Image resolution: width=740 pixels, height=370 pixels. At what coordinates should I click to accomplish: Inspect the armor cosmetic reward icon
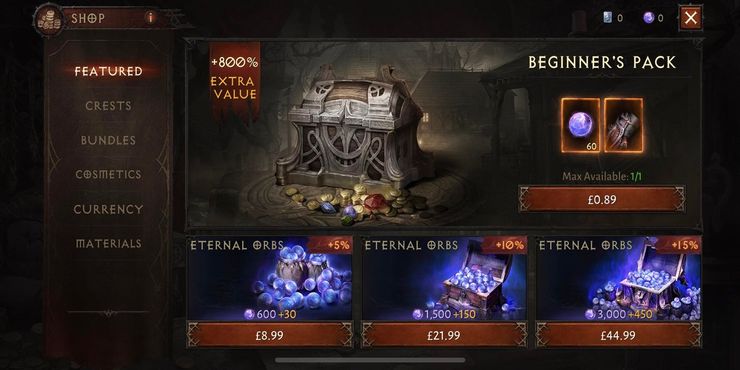(623, 125)
